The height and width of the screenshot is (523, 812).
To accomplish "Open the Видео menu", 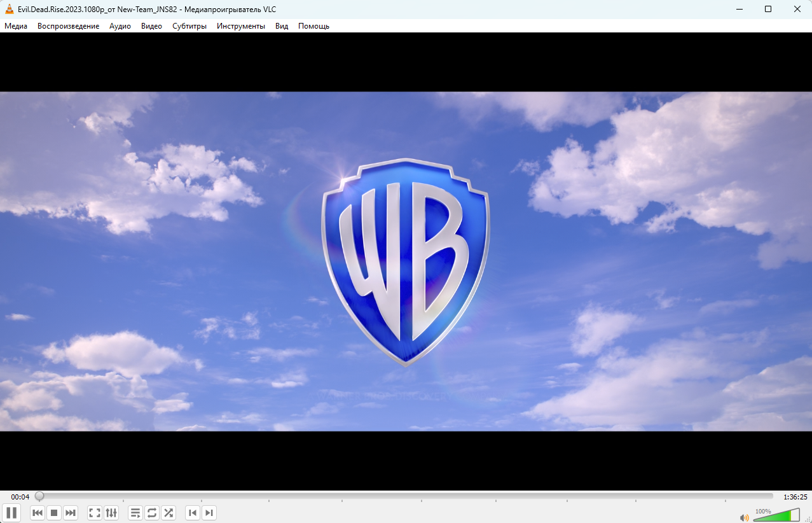I will click(151, 26).
